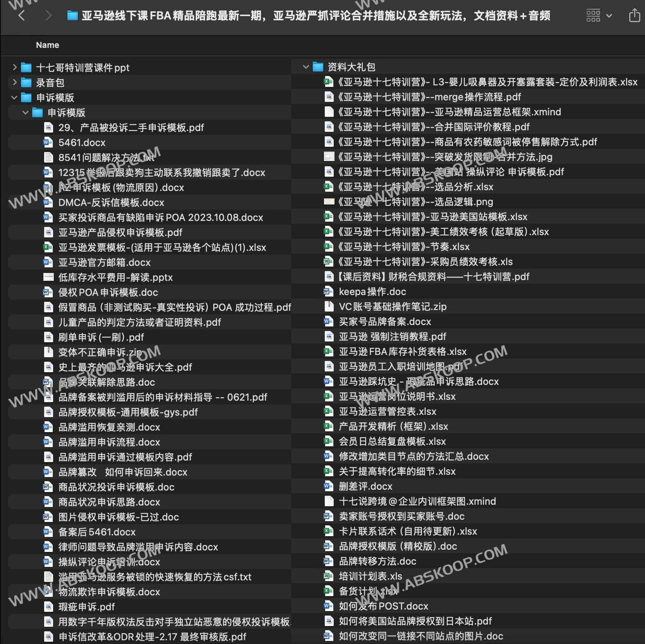Expand the 十七哥特训营课件ppt folder

tap(15, 67)
